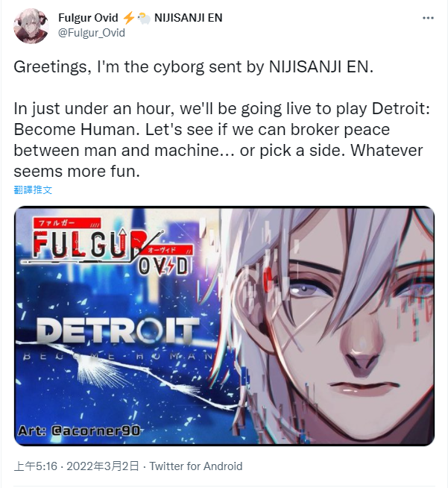Open the attached Detroit stream thumbnail image

224,325
